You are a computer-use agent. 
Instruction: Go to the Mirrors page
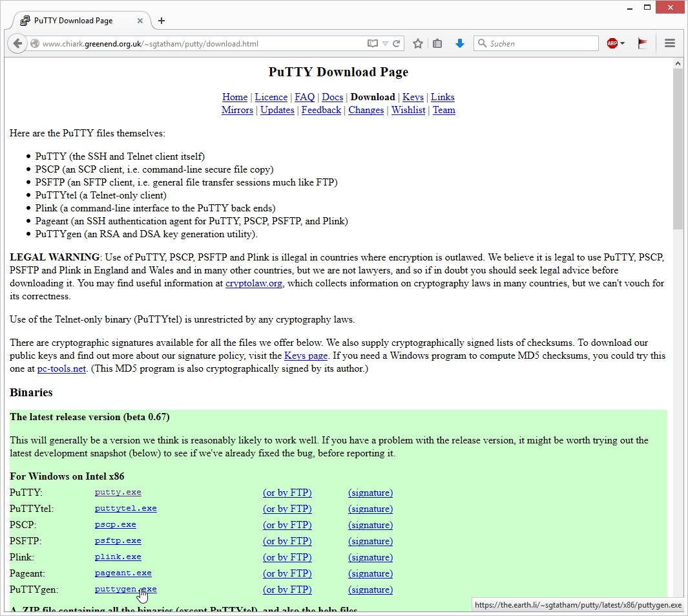pyautogui.click(x=237, y=110)
